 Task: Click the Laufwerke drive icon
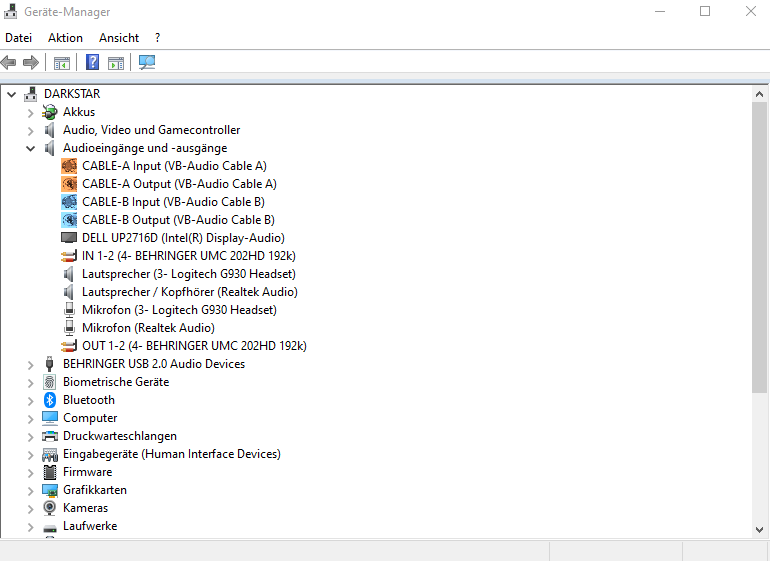[x=50, y=527]
